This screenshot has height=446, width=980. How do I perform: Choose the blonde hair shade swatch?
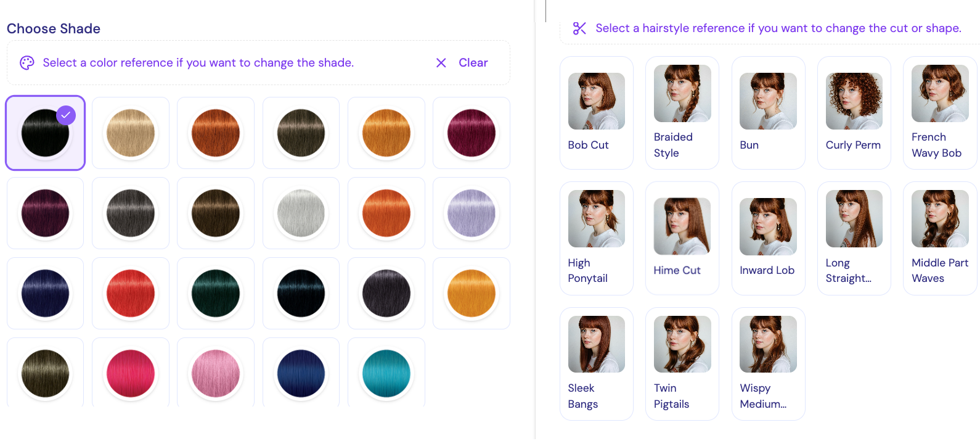[x=131, y=133]
